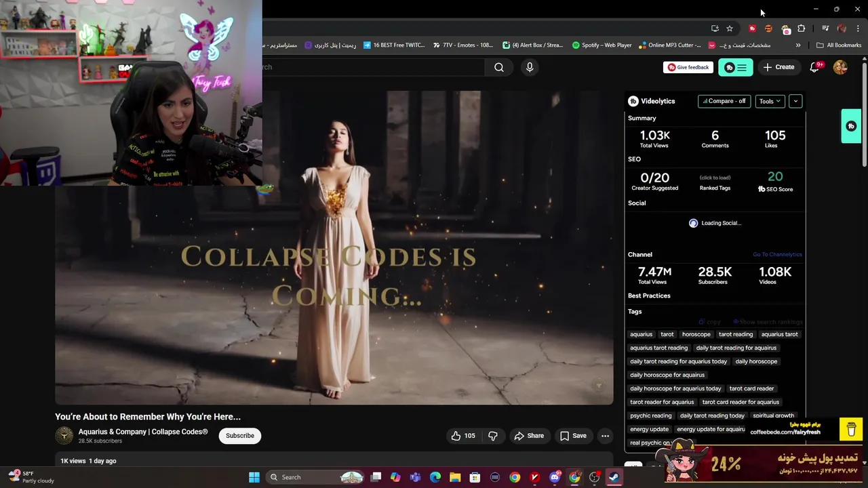
Task: Open the 16 BEST Free TWITC... bookmark
Action: tap(394, 45)
